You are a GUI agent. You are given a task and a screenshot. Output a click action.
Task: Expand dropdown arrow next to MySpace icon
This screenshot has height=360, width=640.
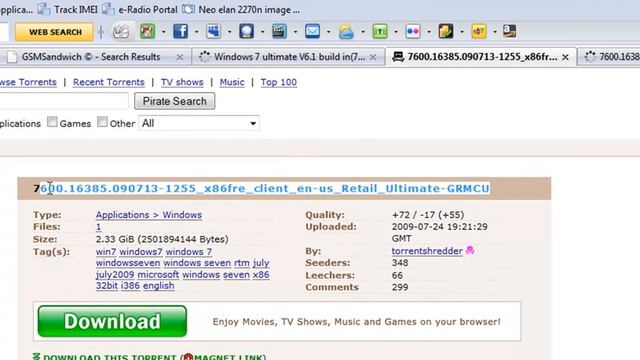[229, 32]
